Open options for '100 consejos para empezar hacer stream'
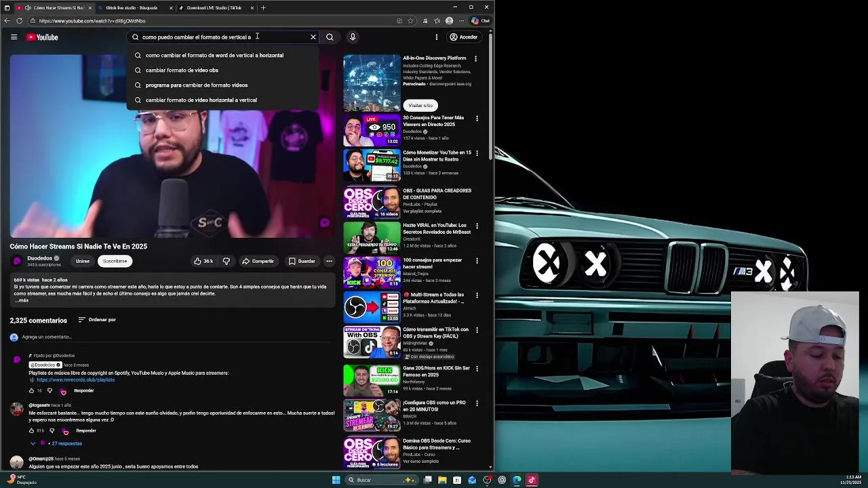The width and height of the screenshot is (868, 488). coord(477,261)
